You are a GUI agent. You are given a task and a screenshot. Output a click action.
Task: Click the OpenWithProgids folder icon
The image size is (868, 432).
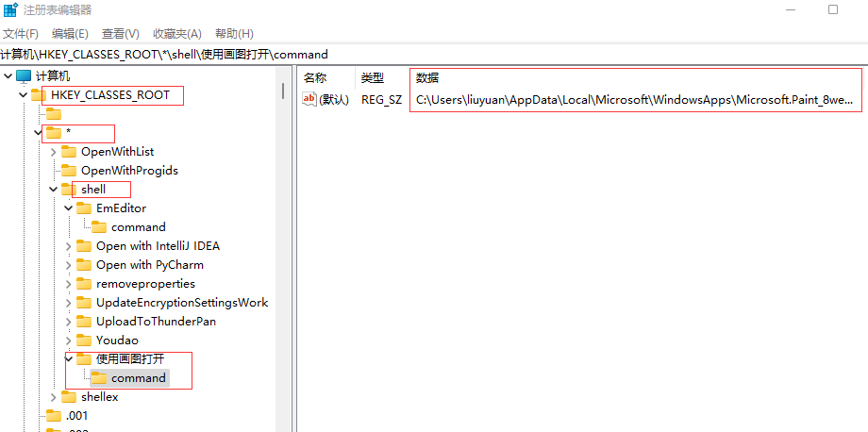69,171
